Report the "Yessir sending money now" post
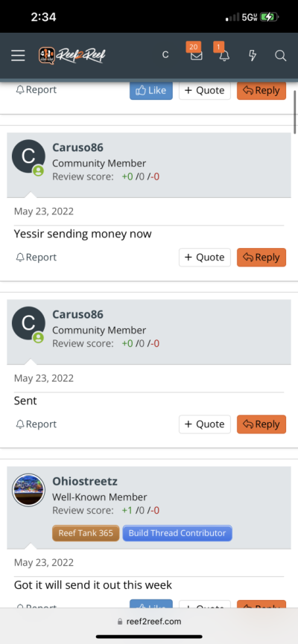Image resolution: width=298 pixels, height=644 pixels. 37,258
